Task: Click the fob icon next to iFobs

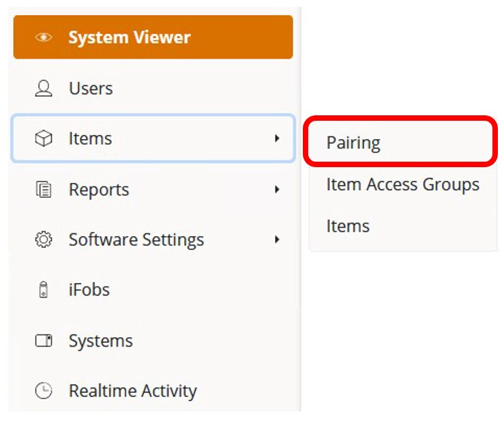Action: pyautogui.click(x=44, y=290)
